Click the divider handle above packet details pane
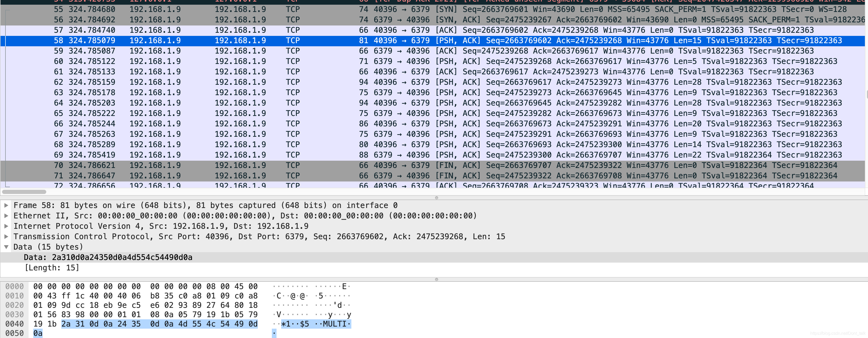 click(436, 198)
